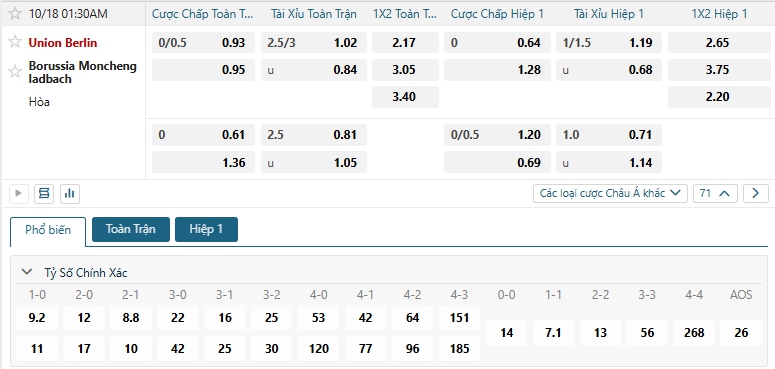Switch to the Toàn Trận tab

131,229
